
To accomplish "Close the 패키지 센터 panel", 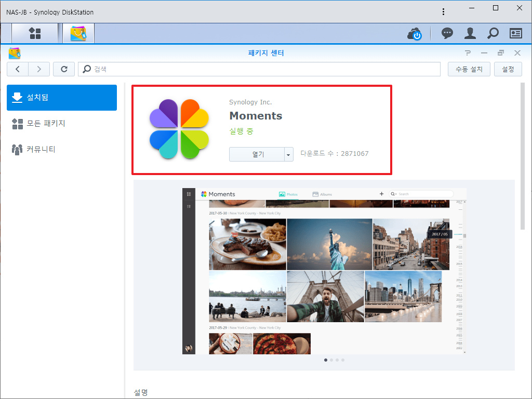I will (517, 53).
